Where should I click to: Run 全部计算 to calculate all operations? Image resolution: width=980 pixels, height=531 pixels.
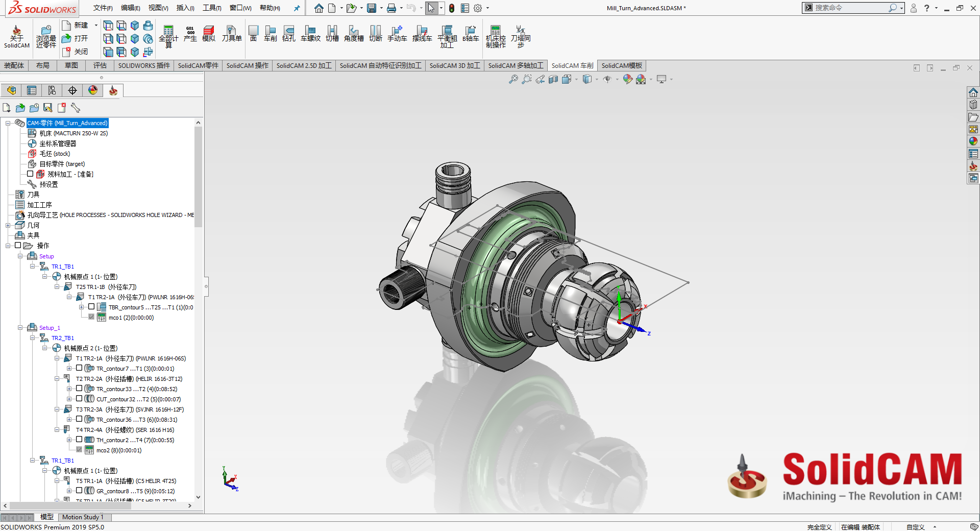(168, 37)
